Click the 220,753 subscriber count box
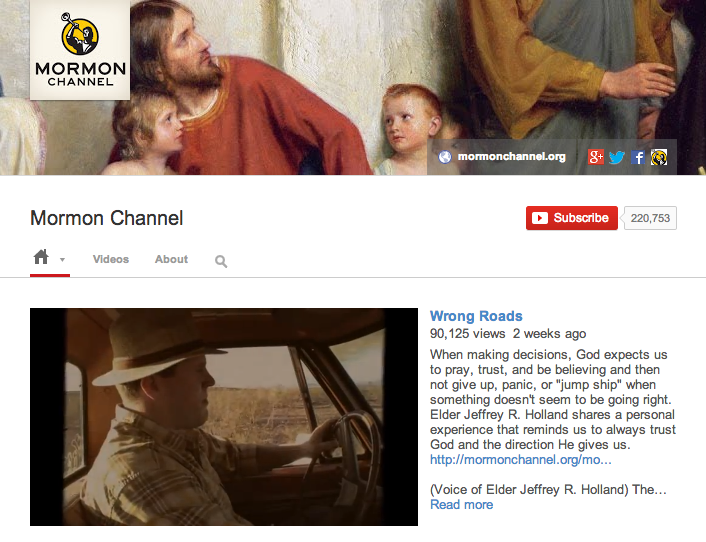706x542 pixels. coord(650,218)
